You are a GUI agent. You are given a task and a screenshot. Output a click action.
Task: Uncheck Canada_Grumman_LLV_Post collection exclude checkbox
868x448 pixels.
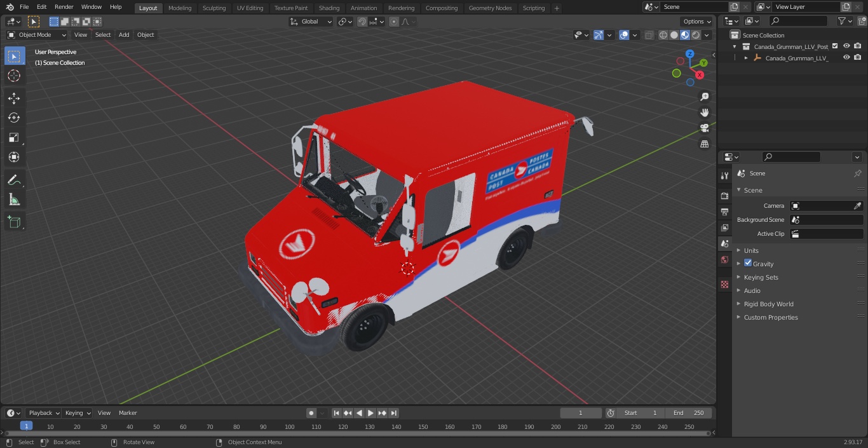[x=835, y=46]
